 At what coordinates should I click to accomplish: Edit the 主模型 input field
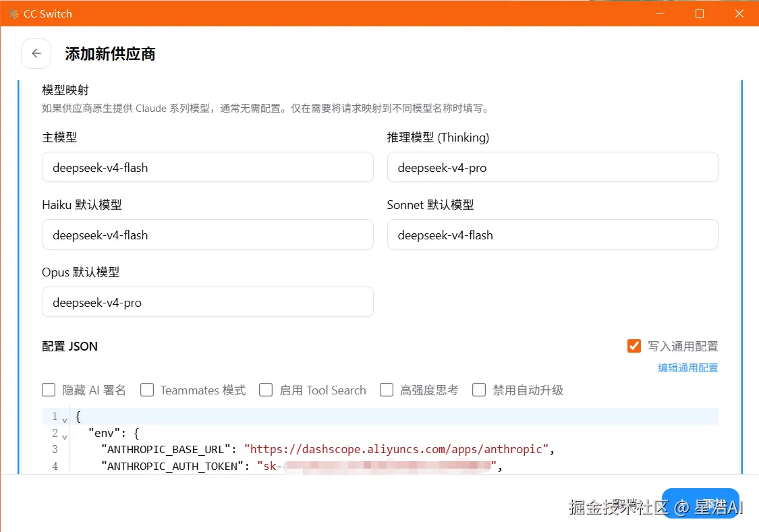click(x=208, y=167)
